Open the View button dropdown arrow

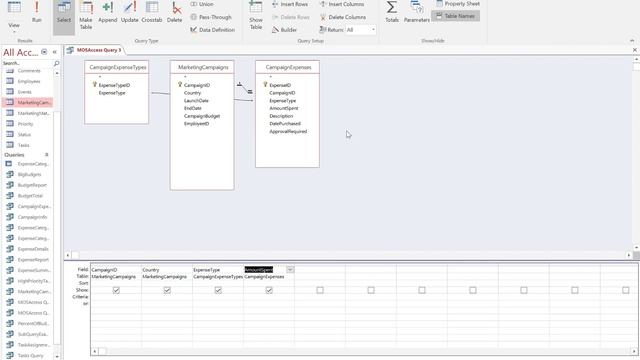14,31
